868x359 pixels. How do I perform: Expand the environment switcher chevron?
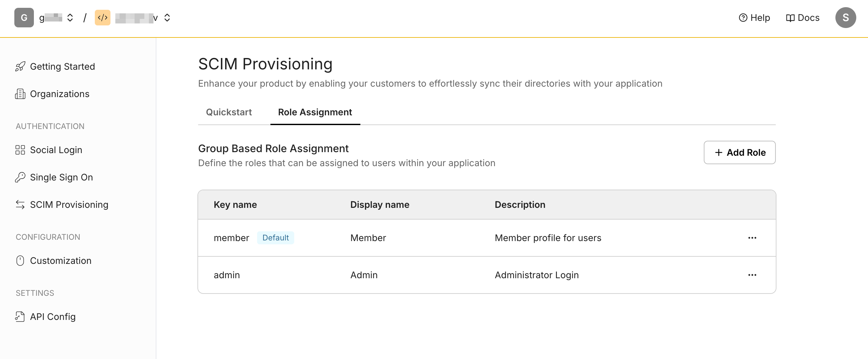(167, 18)
